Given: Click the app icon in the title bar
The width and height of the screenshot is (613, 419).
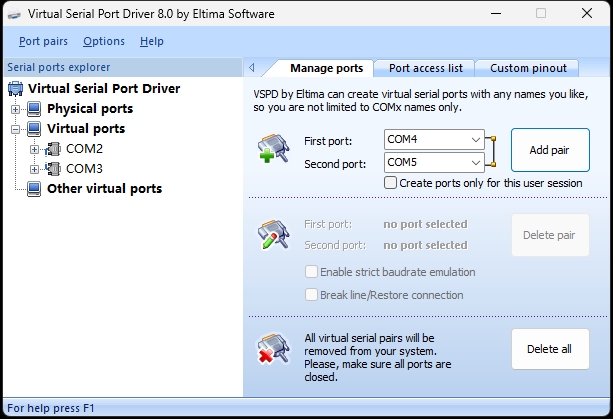Looking at the screenshot, I should (14, 14).
